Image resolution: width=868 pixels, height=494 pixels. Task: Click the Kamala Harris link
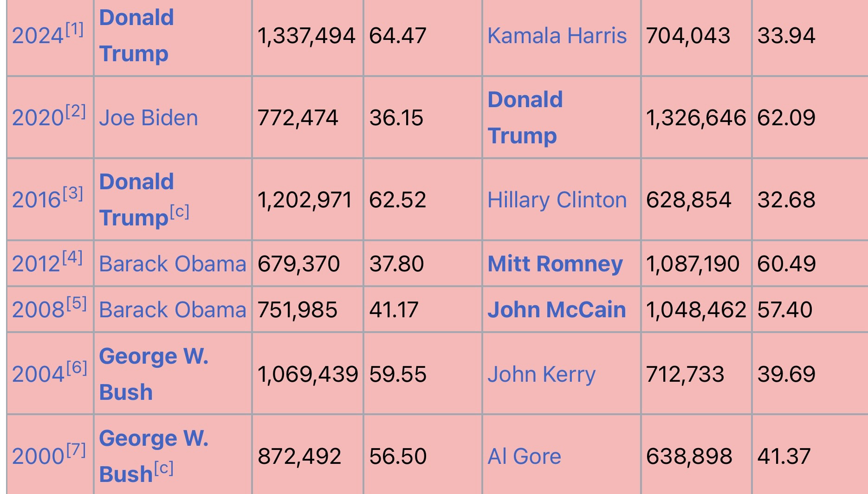pyautogui.click(x=557, y=36)
